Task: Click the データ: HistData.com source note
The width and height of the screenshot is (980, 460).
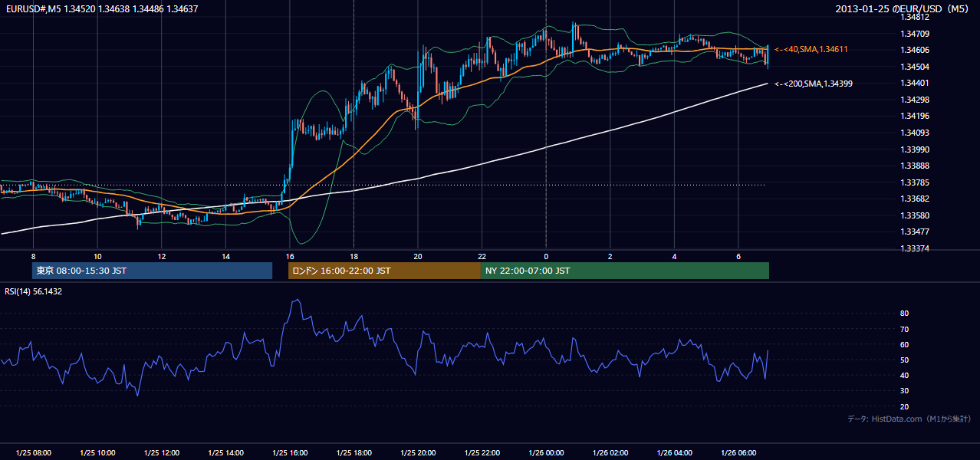Action: [x=909, y=419]
